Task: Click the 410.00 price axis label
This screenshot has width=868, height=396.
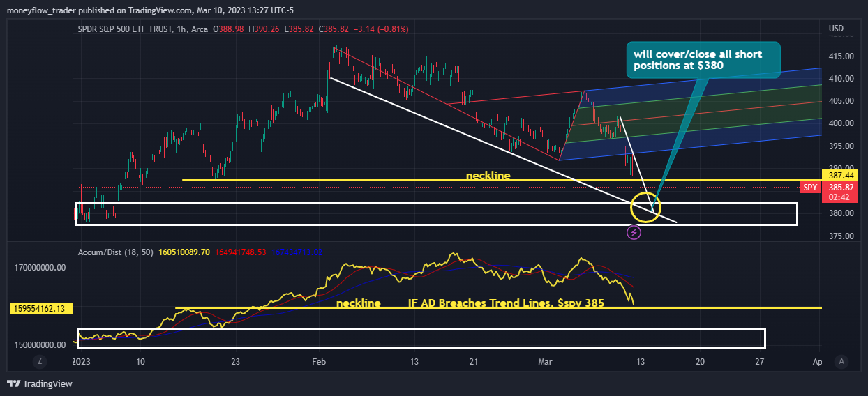Action: [x=841, y=79]
